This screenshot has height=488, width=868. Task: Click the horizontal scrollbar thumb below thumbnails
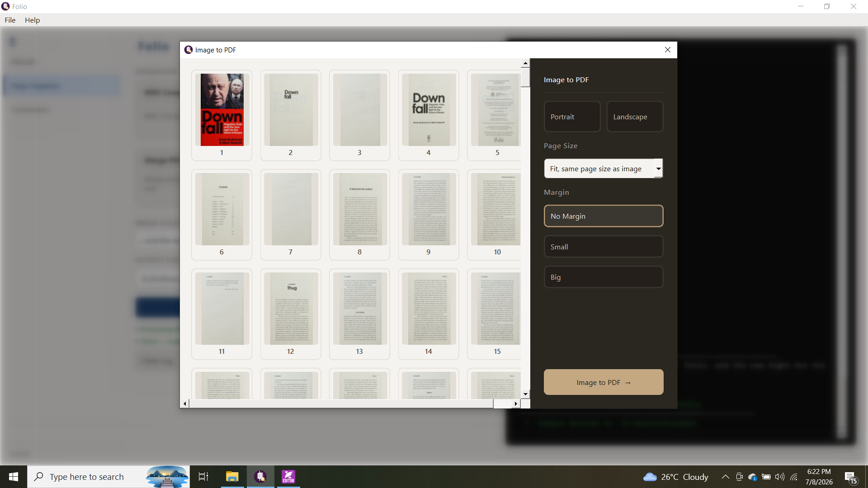point(341,404)
